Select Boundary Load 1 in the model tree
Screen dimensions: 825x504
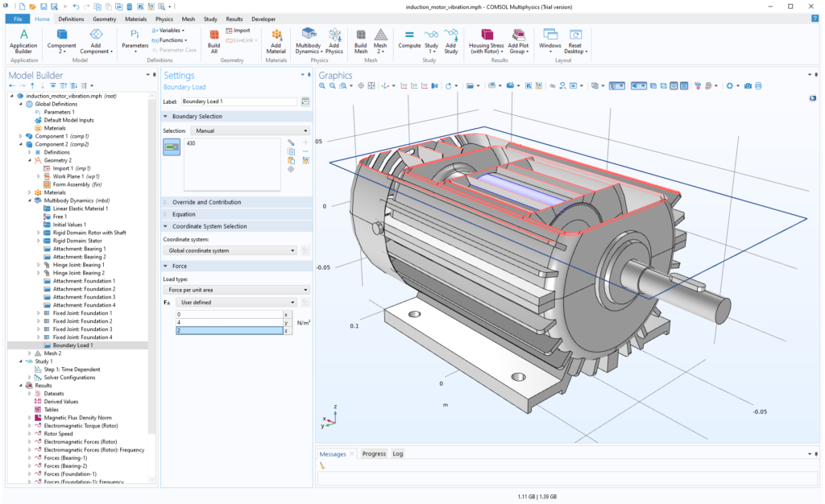(73, 345)
